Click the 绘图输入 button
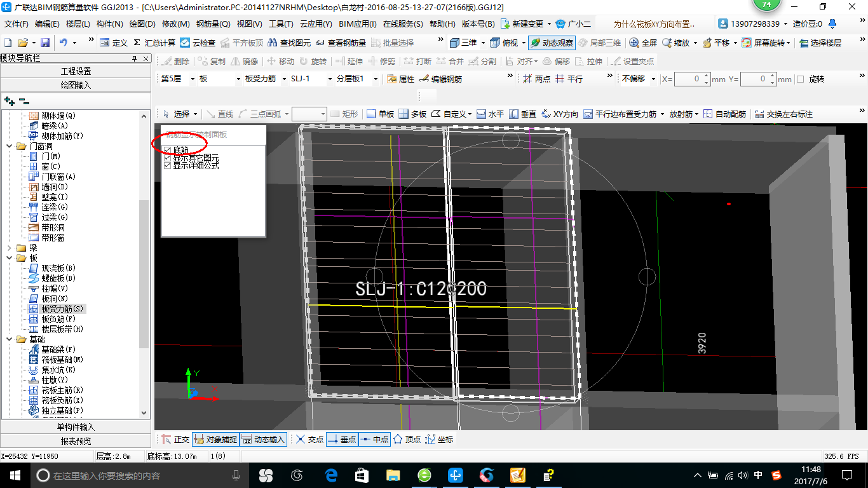Screen dimensions: 868x488 pos(76,85)
